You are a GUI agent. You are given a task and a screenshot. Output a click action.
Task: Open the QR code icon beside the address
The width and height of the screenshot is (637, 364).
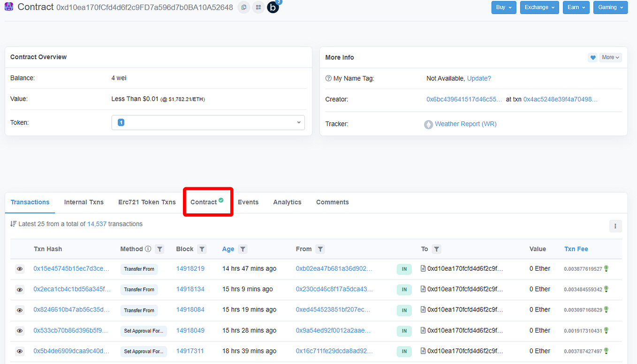[258, 7]
